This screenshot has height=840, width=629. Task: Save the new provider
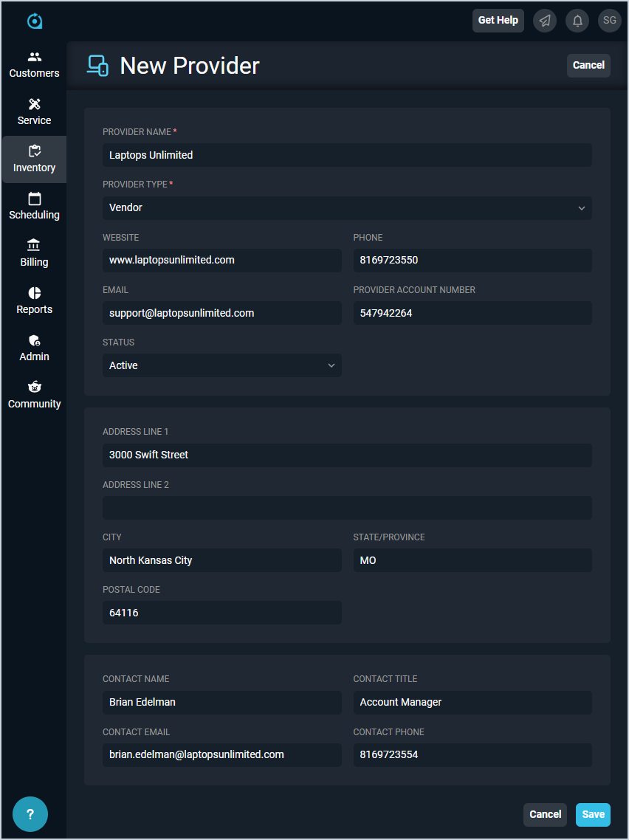point(593,814)
